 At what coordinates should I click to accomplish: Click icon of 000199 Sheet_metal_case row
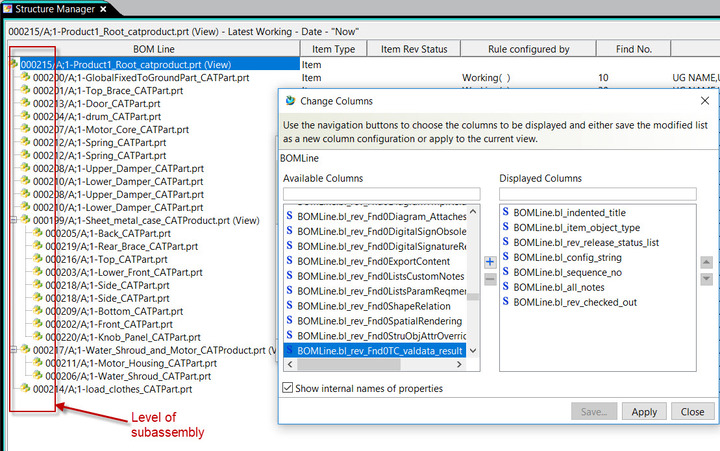(25, 220)
